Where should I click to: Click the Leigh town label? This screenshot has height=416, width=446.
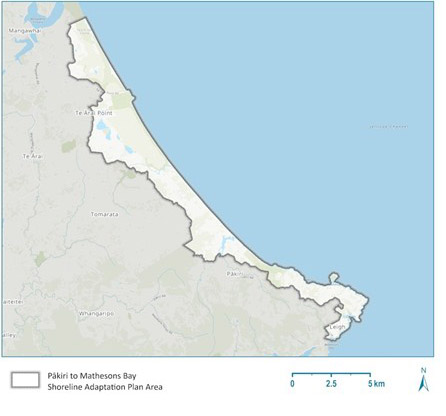click(x=337, y=327)
